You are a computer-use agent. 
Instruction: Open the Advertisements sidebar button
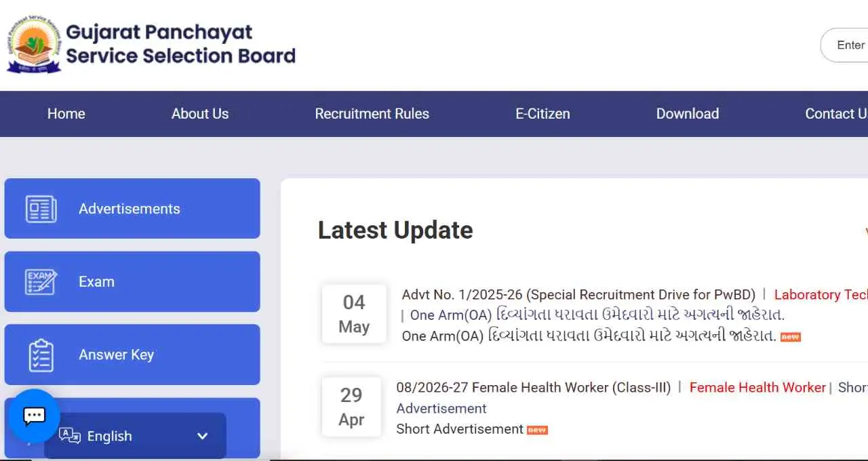click(132, 209)
